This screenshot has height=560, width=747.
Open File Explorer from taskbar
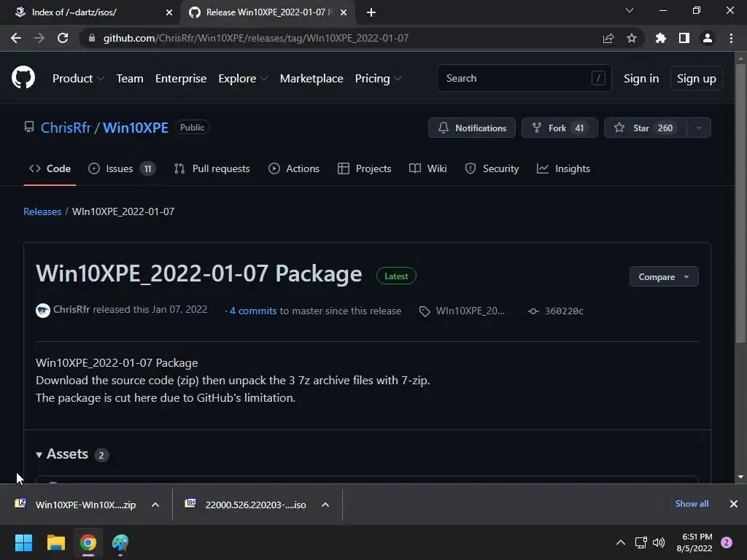tap(55, 542)
